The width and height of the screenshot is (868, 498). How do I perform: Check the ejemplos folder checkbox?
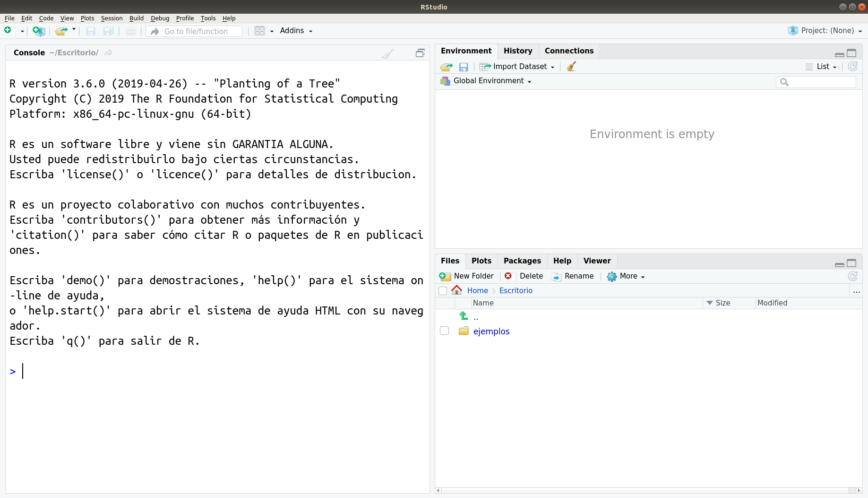(x=444, y=331)
